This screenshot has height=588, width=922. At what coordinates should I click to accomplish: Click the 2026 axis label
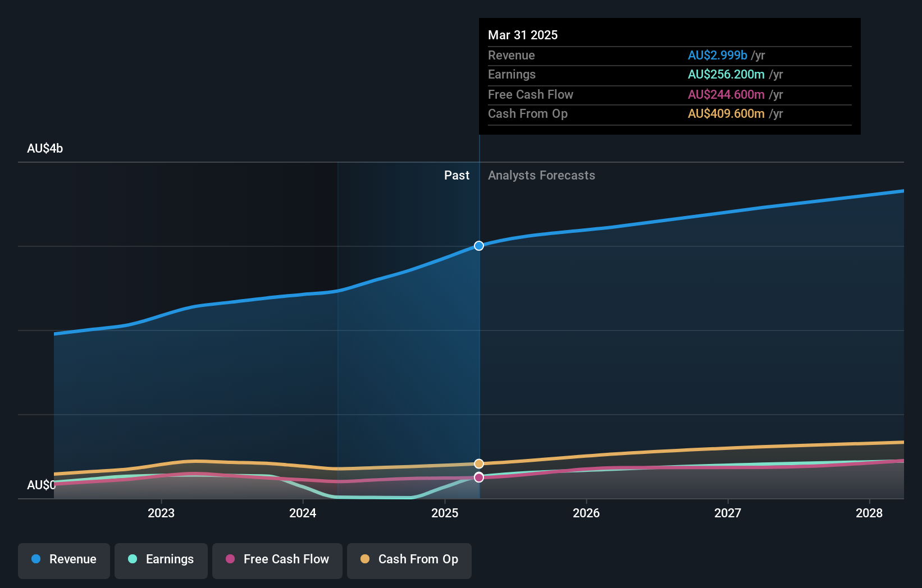pos(586,513)
